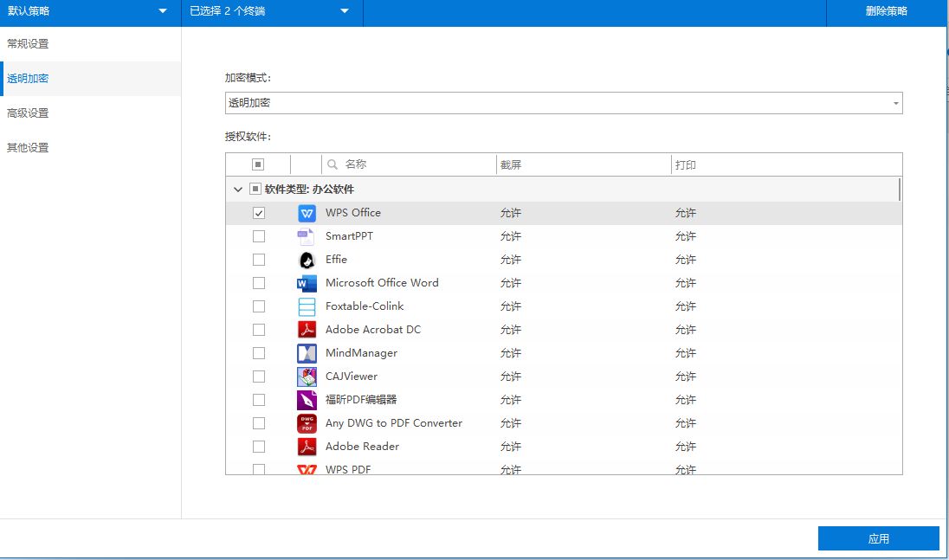Open the 加密模式 combo box
This screenshot has height=560, width=949.
pos(564,103)
